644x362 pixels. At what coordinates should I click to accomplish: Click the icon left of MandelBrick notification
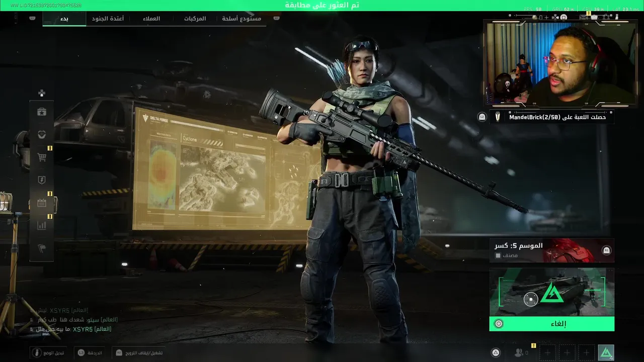tap(482, 117)
